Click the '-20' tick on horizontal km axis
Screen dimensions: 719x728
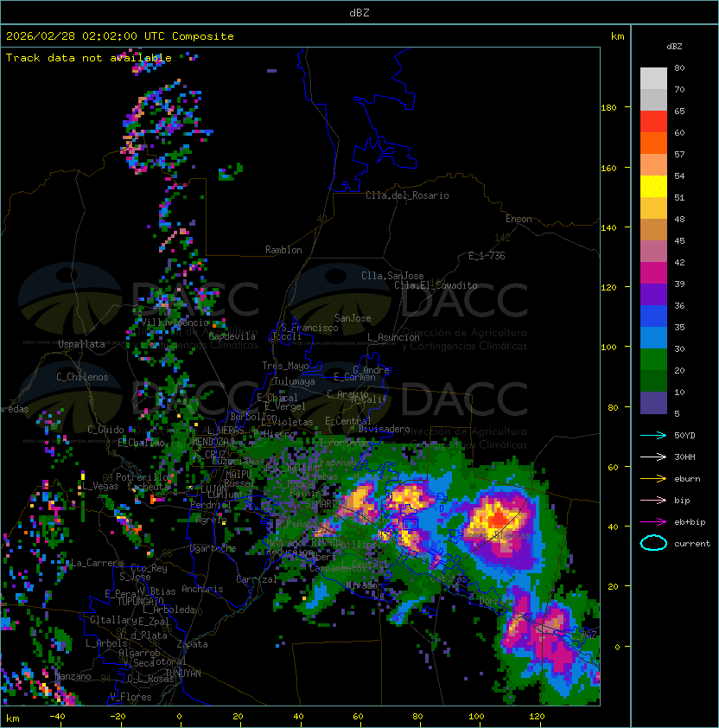coord(117,717)
